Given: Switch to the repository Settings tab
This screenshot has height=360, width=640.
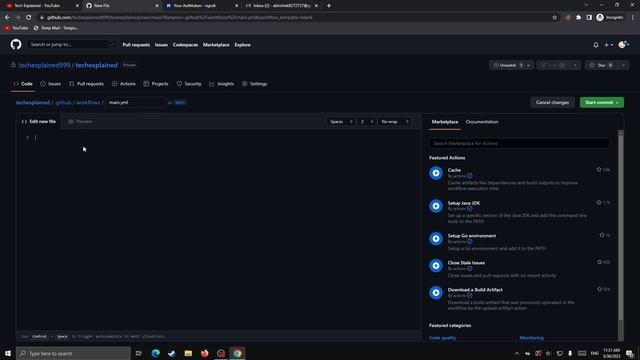Looking at the screenshot, I should 255,84.
